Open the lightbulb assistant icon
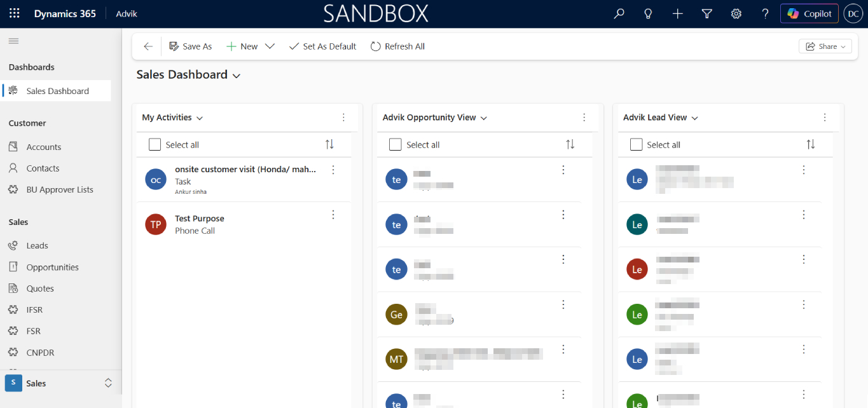 pos(648,13)
